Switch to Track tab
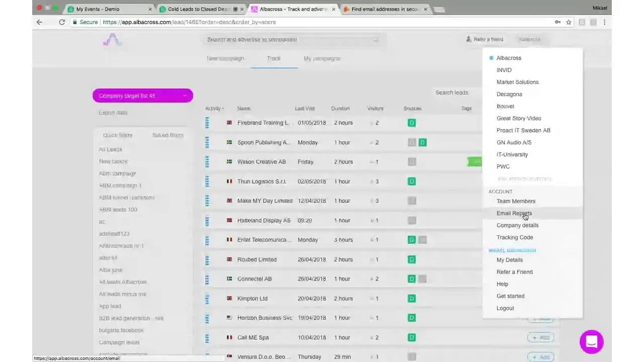The height and width of the screenshot is (362, 644). (x=274, y=58)
